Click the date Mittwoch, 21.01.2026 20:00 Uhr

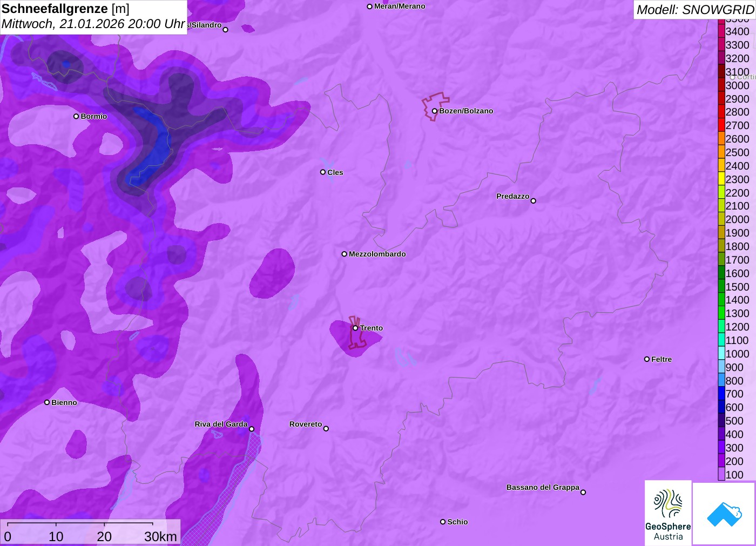pos(93,24)
